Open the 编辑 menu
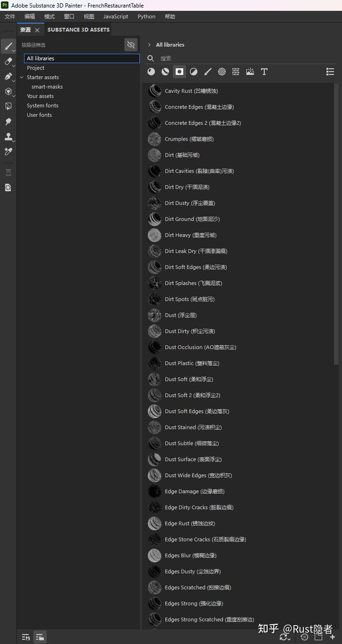Screen dimensions: 342x644 tap(30, 16)
